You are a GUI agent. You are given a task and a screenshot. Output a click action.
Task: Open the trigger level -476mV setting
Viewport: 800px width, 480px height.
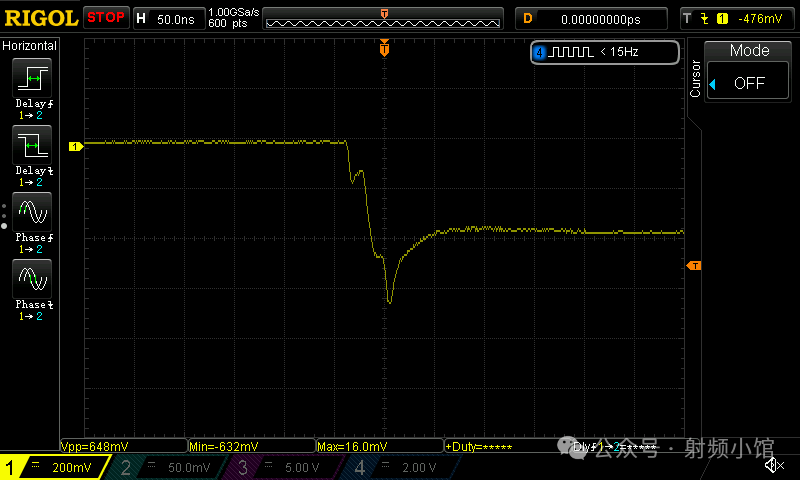tap(738, 18)
